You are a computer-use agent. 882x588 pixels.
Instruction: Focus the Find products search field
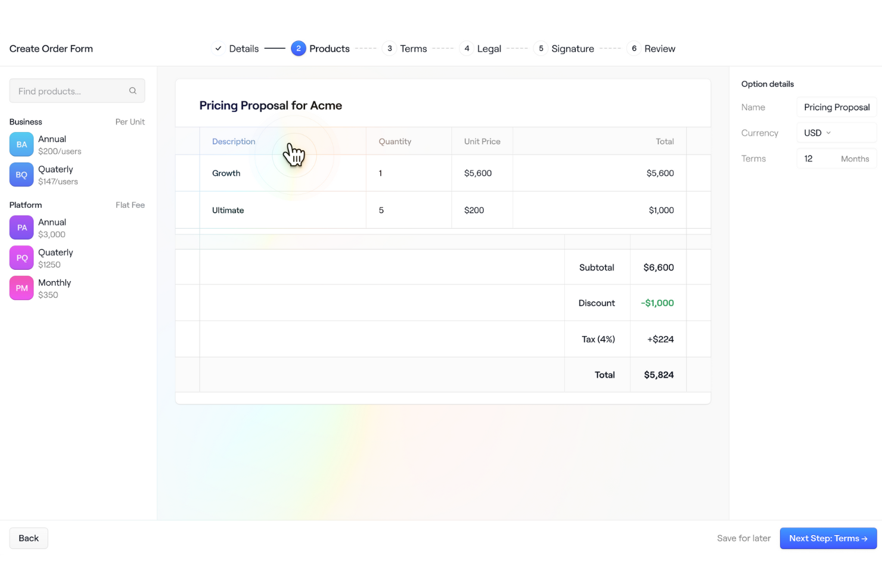(x=72, y=91)
